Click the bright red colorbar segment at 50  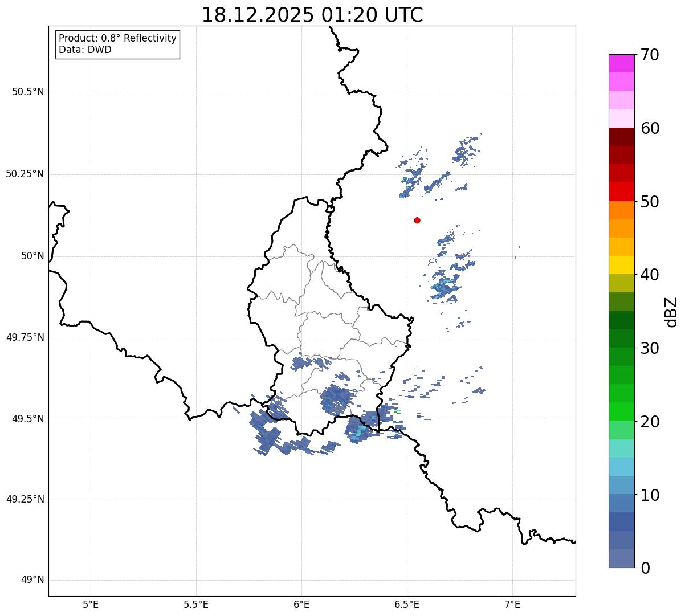click(622, 192)
